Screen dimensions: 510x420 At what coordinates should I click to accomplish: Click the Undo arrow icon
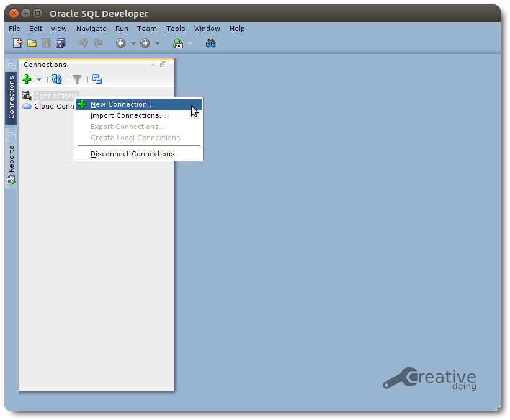coord(83,43)
